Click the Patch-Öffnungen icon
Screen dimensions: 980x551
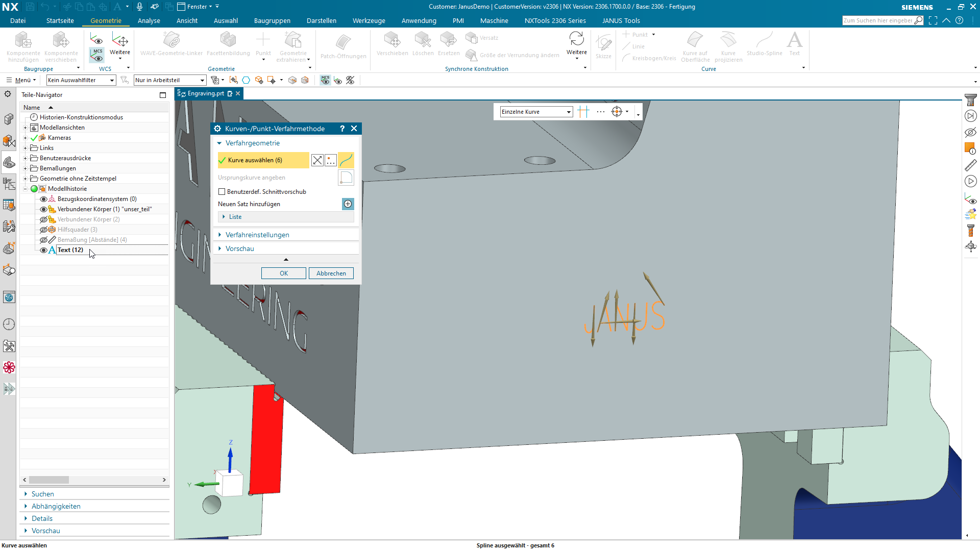pos(343,42)
